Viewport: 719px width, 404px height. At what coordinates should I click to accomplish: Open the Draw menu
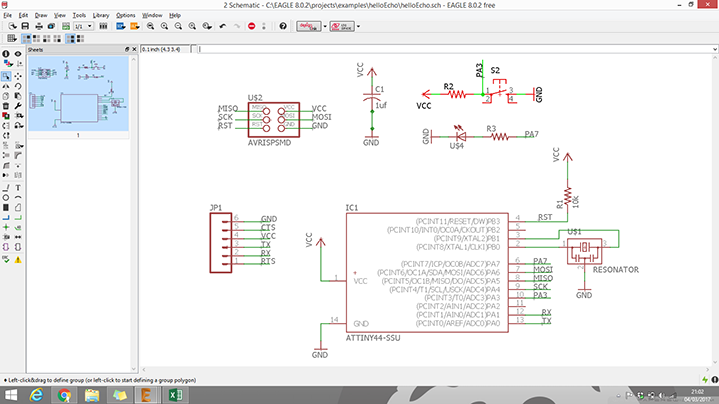[41, 15]
